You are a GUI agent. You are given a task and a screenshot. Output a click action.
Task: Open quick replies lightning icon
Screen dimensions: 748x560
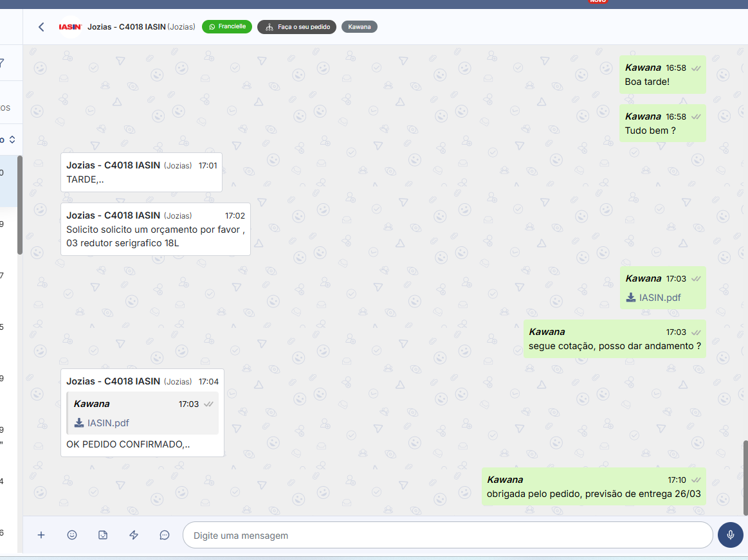[x=134, y=535]
